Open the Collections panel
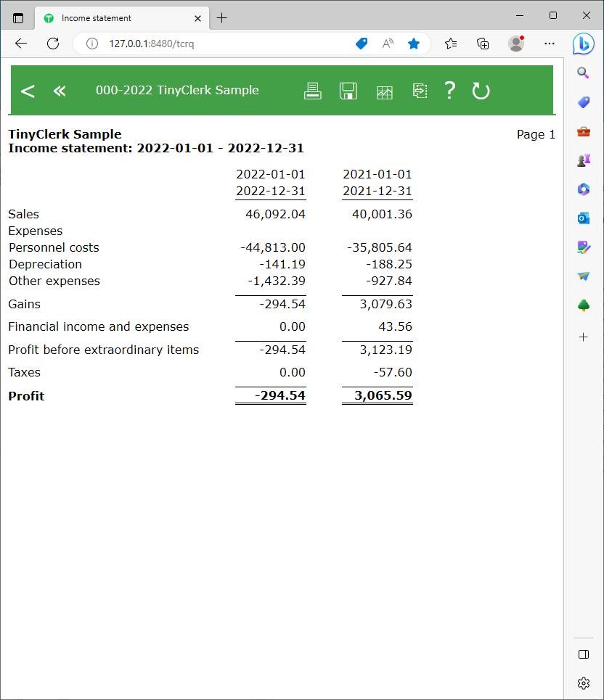Image resolution: width=604 pixels, height=700 pixels. tap(483, 44)
